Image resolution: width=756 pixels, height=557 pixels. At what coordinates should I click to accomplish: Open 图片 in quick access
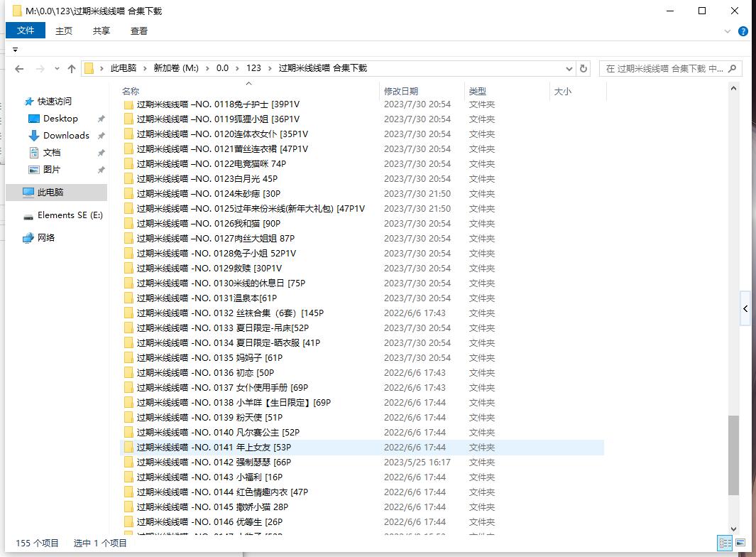(x=52, y=169)
